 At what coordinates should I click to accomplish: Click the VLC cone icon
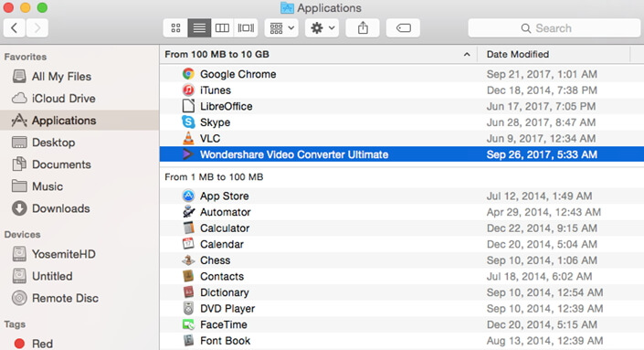188,138
